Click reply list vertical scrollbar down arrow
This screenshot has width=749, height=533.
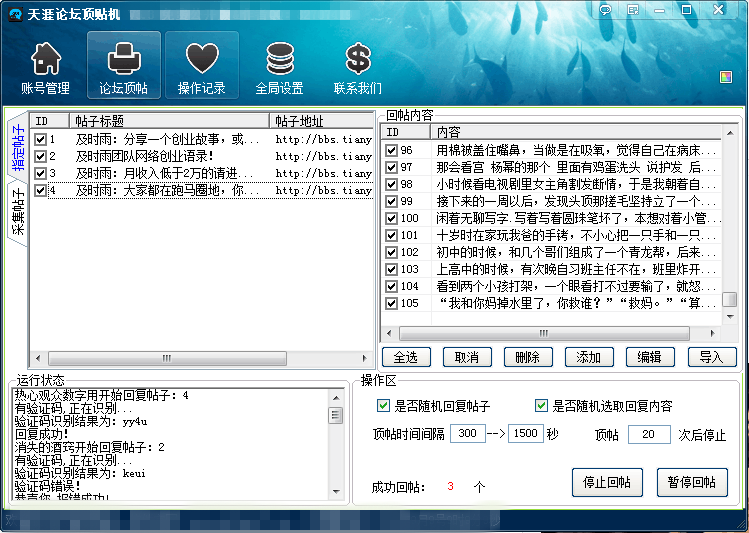pyautogui.click(x=730, y=318)
